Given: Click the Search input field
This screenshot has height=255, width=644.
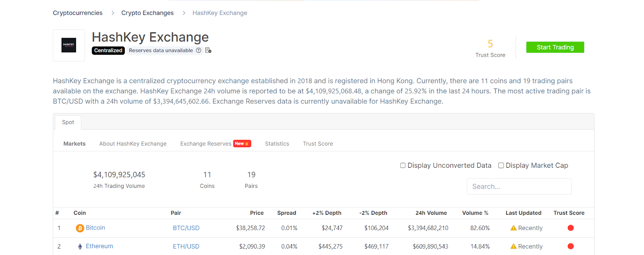Looking at the screenshot, I should [x=519, y=187].
